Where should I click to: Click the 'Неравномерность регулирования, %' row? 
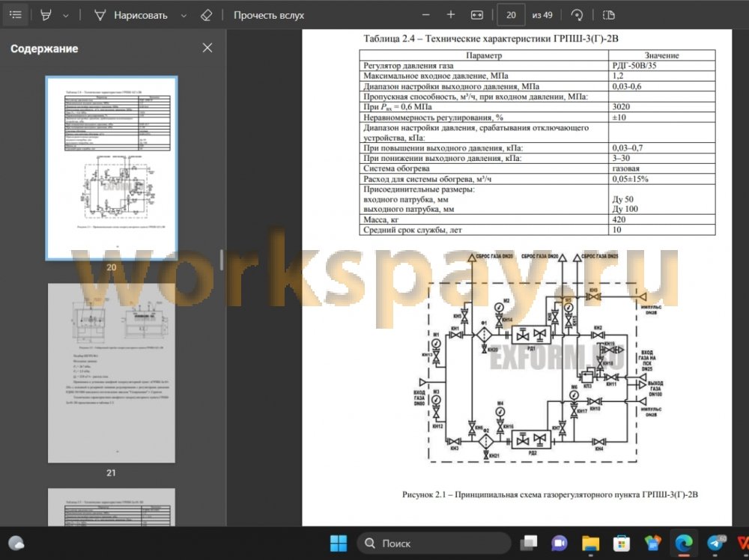click(x=537, y=117)
